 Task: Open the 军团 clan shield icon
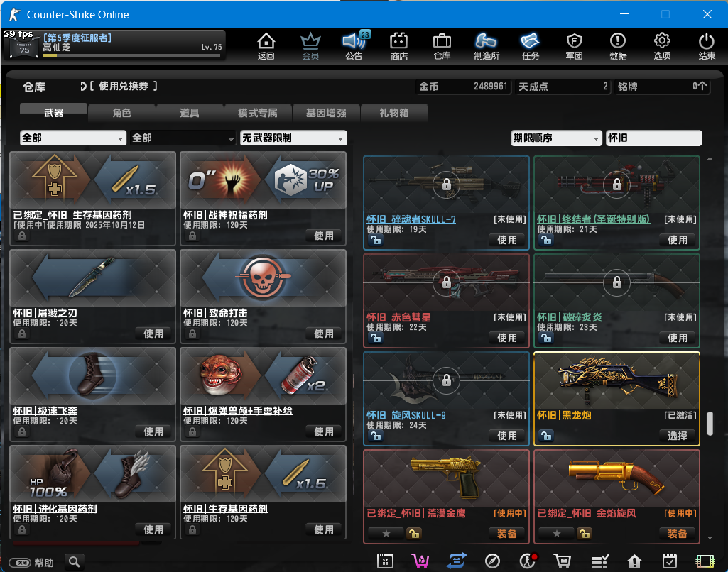coord(575,46)
